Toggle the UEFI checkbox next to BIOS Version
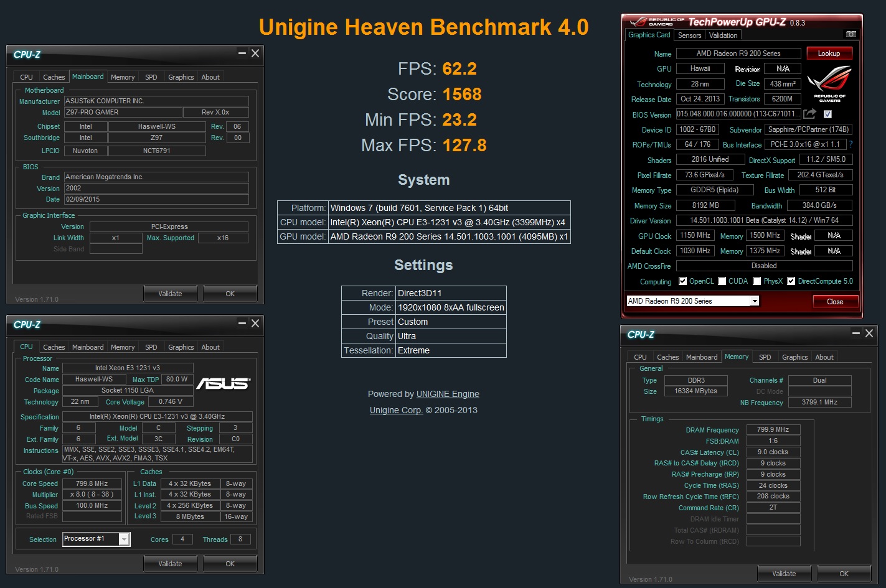Image resolution: width=886 pixels, height=588 pixels. tap(827, 114)
